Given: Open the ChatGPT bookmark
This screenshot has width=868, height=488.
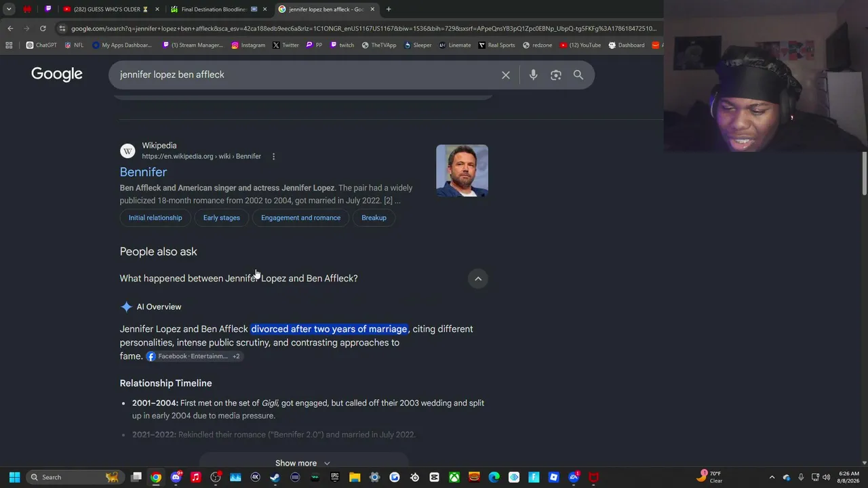Looking at the screenshot, I should tap(41, 45).
